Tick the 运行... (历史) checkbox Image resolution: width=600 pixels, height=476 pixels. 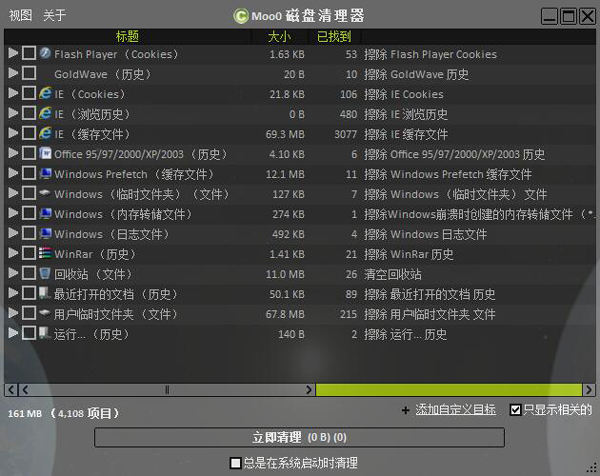click(29, 333)
